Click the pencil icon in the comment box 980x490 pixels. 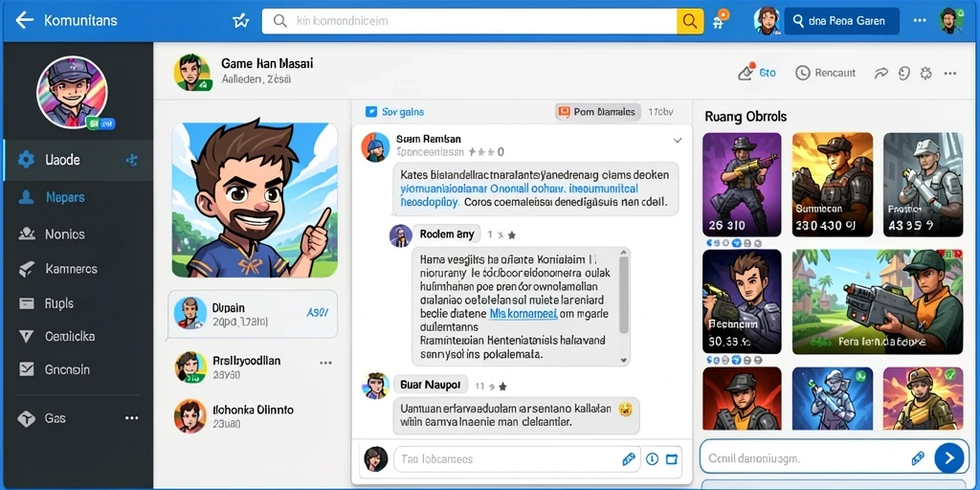629,459
